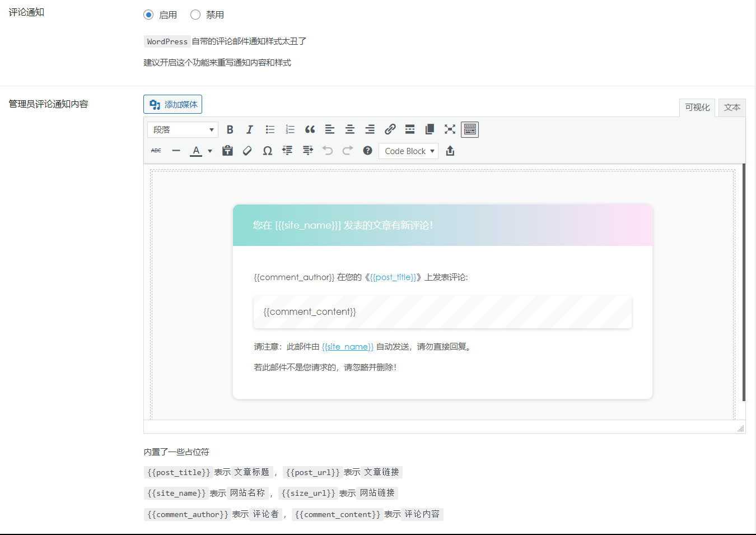Insert a numbered list

pyautogui.click(x=290, y=129)
